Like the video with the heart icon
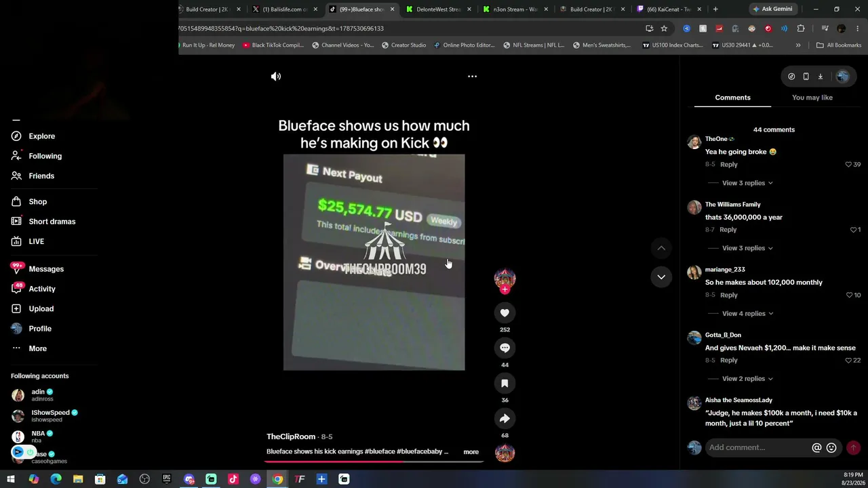 point(505,312)
